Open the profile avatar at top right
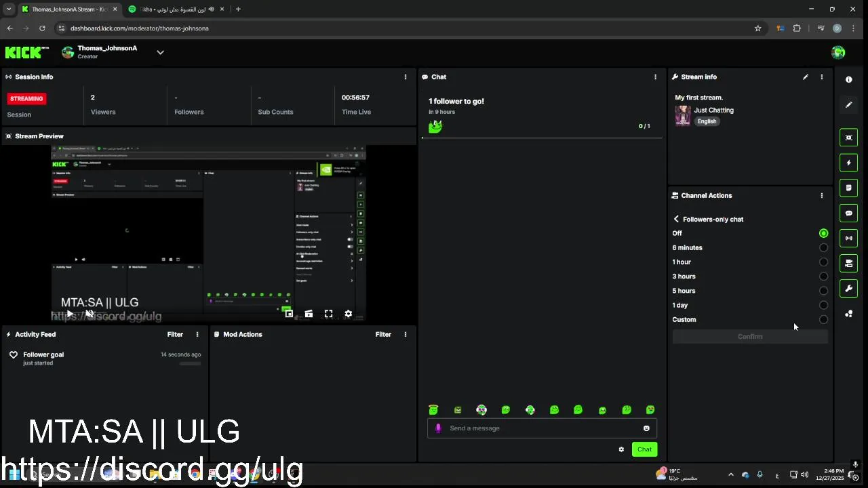Screen dimensions: 868x488 [x=838, y=52]
